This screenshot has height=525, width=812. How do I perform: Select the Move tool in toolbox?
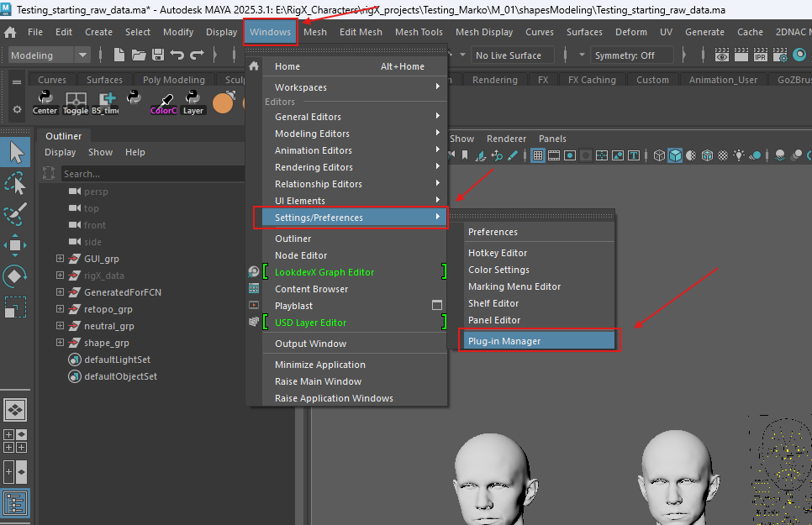(15, 245)
